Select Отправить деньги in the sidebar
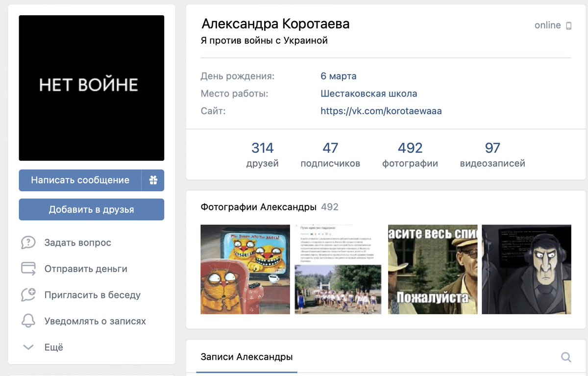Screen dimensions: 588x376 pos(86,269)
